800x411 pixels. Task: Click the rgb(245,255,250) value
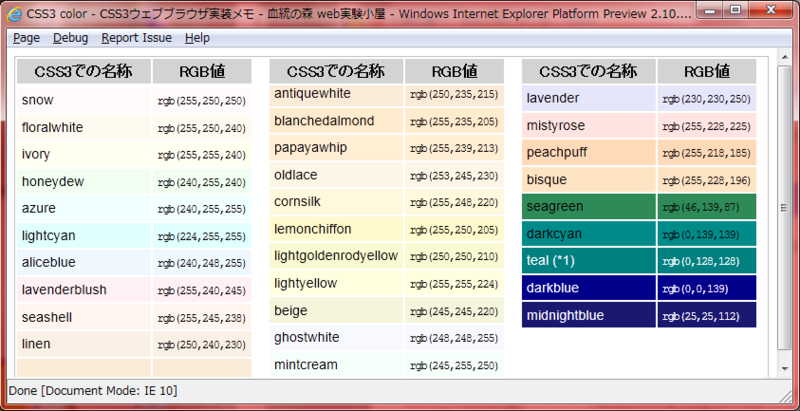coord(454,366)
